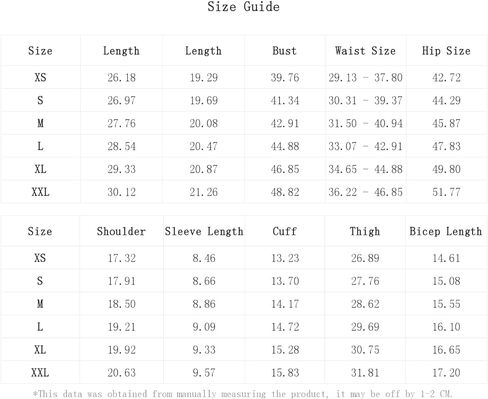
Task: Click the XXL bicep length 17.20
Action: (446, 373)
